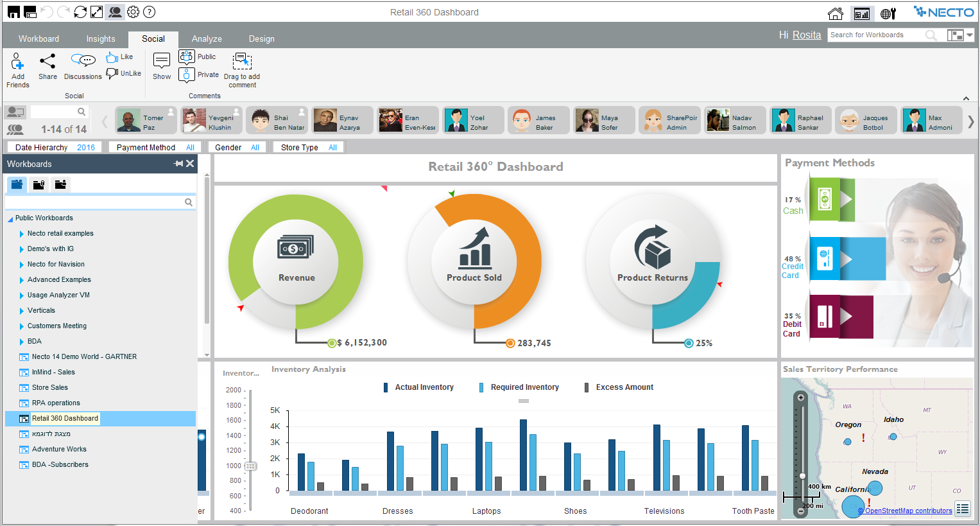Select the Drag to add comment tool
Image resolution: width=980 pixels, height=526 pixels.
[242, 62]
